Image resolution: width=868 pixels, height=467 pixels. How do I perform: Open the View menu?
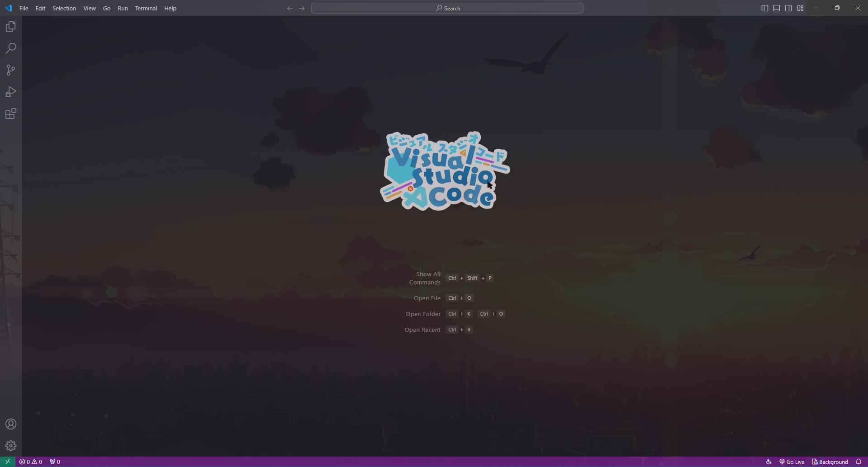(90, 8)
